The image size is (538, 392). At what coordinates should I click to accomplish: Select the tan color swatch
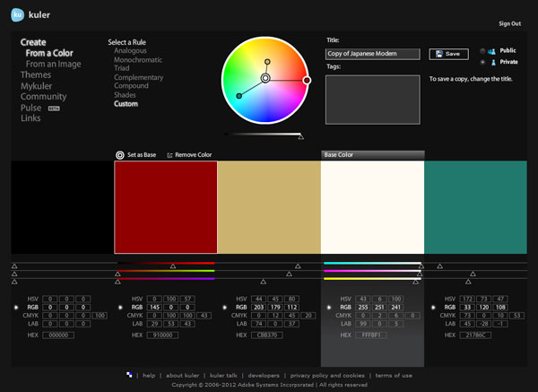[x=269, y=207]
